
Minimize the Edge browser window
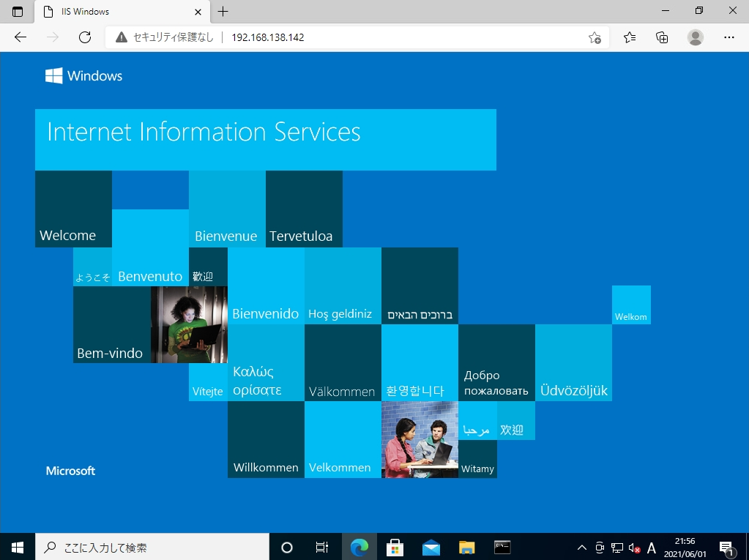pyautogui.click(x=666, y=11)
